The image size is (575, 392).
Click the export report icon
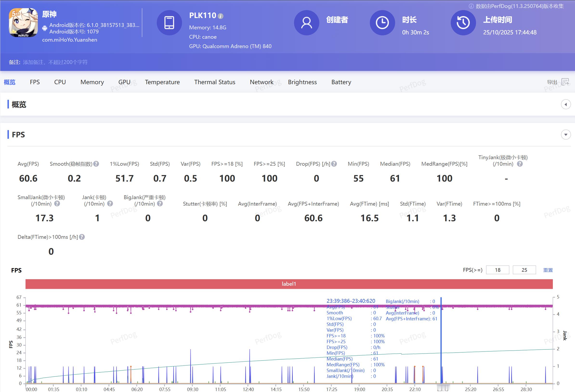(565, 82)
